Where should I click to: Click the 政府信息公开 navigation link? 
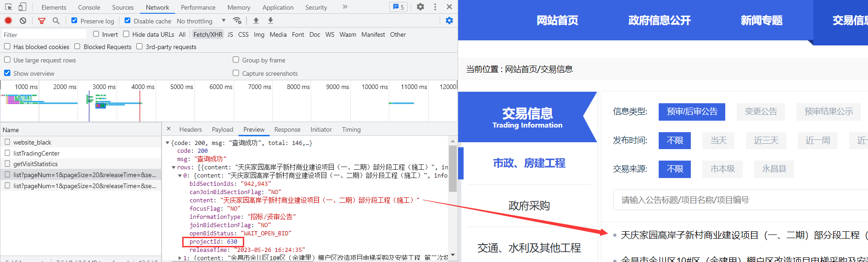(659, 20)
